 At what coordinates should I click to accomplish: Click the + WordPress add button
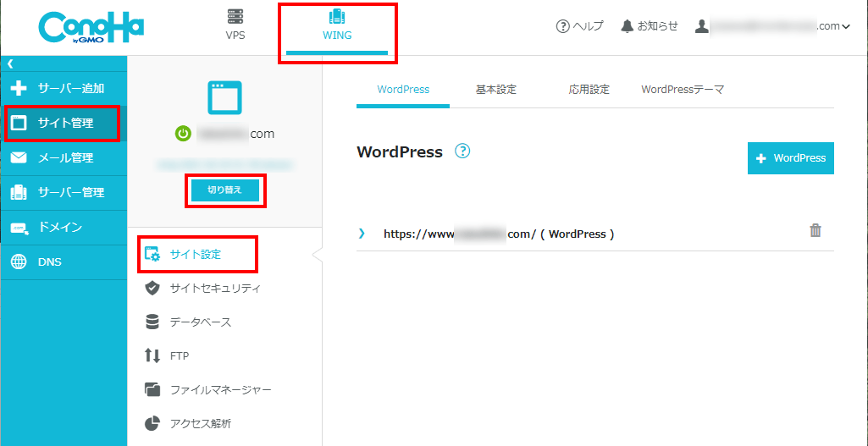790,158
